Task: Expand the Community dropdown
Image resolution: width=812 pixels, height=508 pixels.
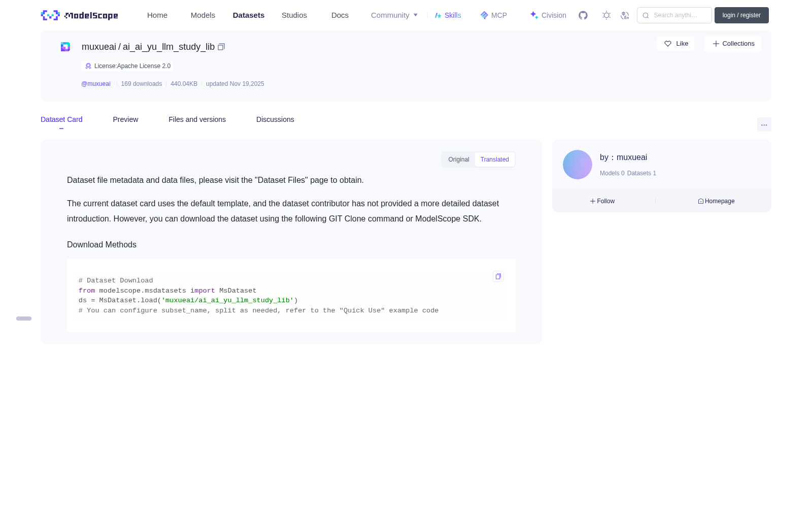Action: 394,15
